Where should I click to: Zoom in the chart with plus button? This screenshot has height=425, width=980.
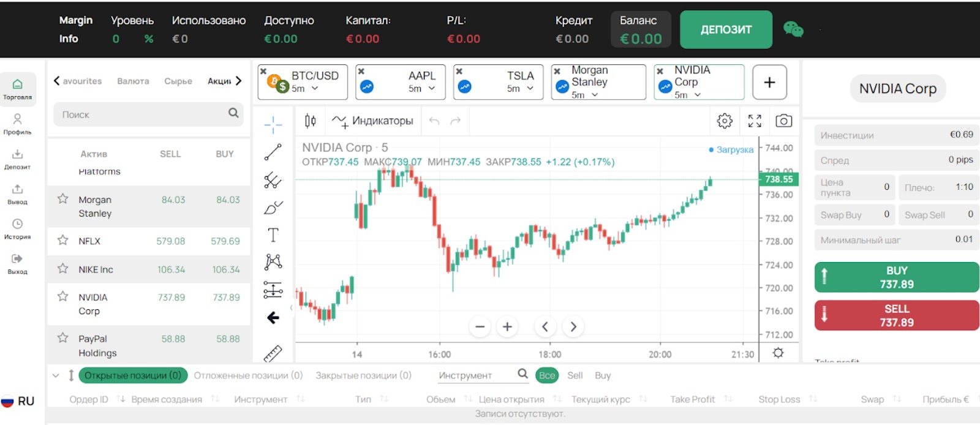(x=507, y=327)
